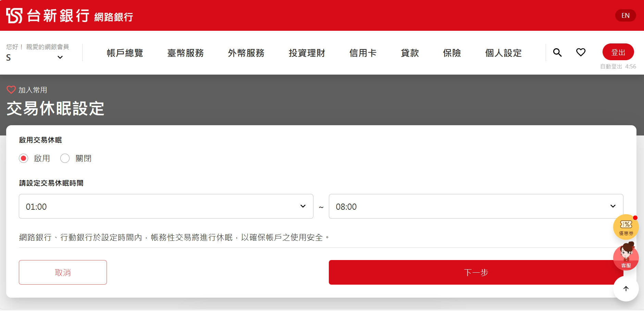
Task: Open the 01:00 start time dropdown
Action: (x=166, y=206)
